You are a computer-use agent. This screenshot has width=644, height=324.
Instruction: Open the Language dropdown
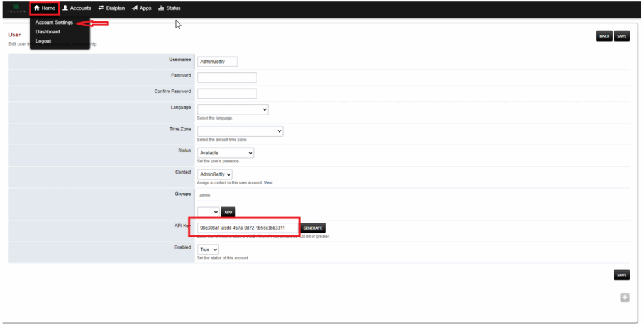tap(233, 109)
